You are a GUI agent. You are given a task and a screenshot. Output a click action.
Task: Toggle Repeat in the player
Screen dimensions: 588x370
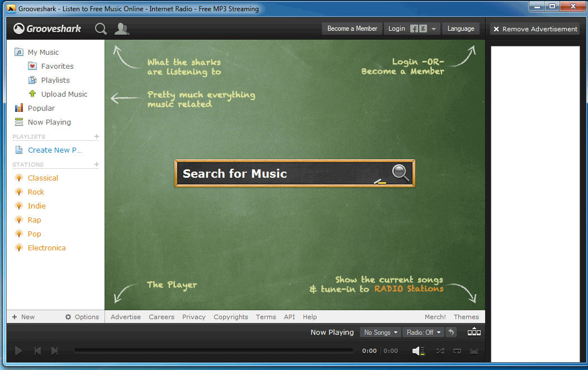click(457, 351)
